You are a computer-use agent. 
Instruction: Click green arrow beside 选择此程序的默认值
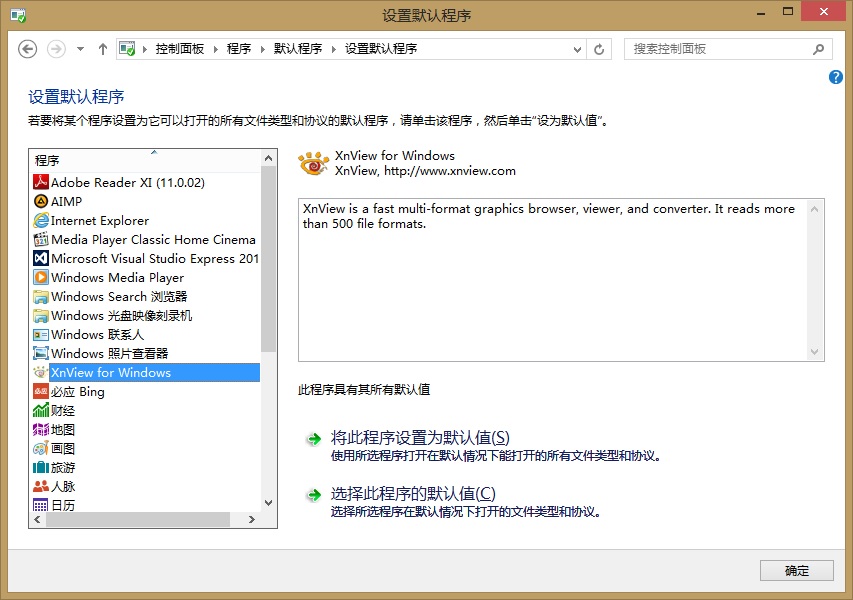click(x=314, y=494)
